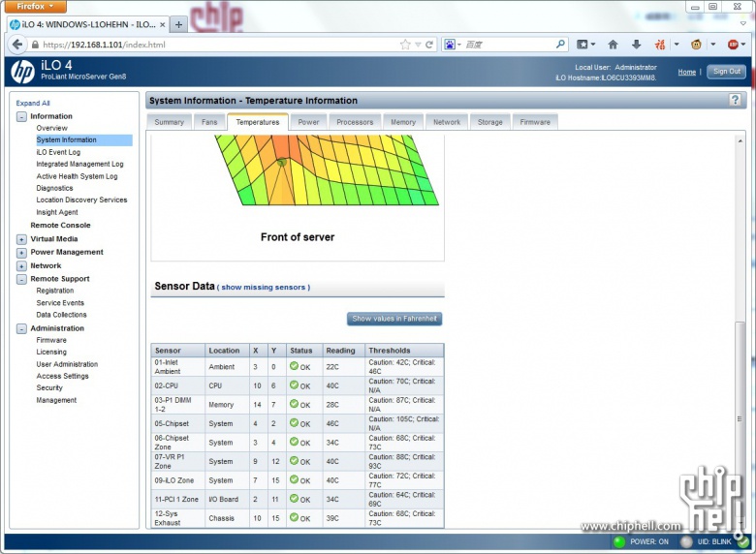Screen dimensions: 756x554
Task: Click the HP logo in header
Action: (x=22, y=72)
